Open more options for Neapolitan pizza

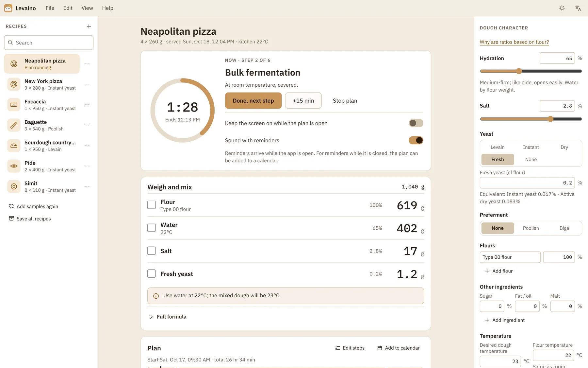pos(87,64)
